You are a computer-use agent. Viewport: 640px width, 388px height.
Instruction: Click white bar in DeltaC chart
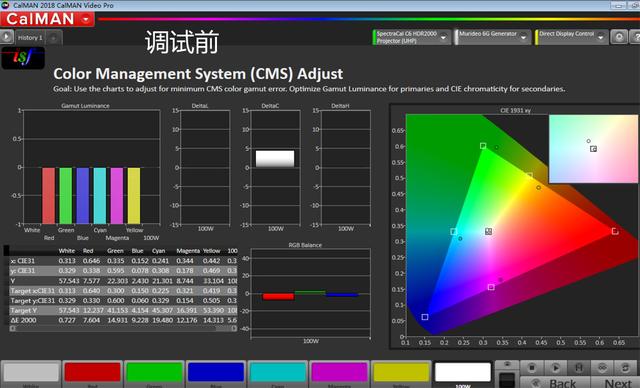(x=275, y=159)
